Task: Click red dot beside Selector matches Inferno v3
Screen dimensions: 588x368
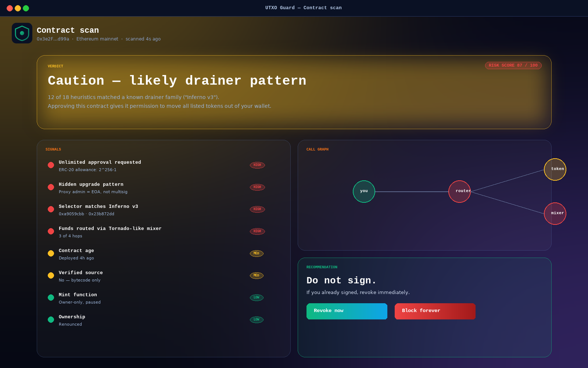Action: tap(51, 209)
